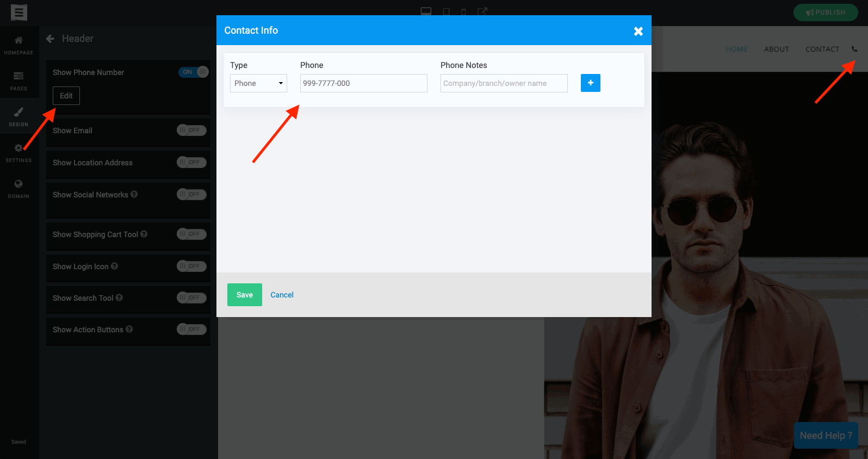Open the hamburger menu icon
The width and height of the screenshot is (868, 459).
(x=19, y=12)
